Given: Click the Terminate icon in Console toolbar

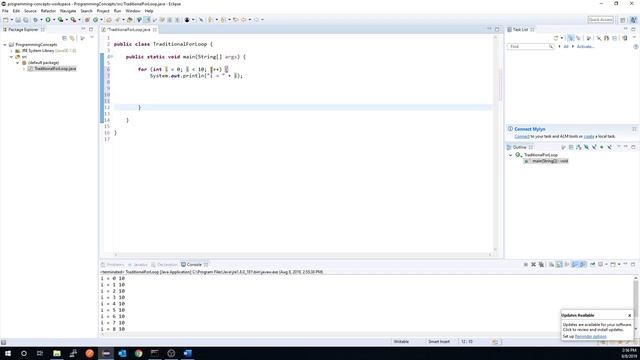Looking at the screenshot, I should tap(526, 264).
